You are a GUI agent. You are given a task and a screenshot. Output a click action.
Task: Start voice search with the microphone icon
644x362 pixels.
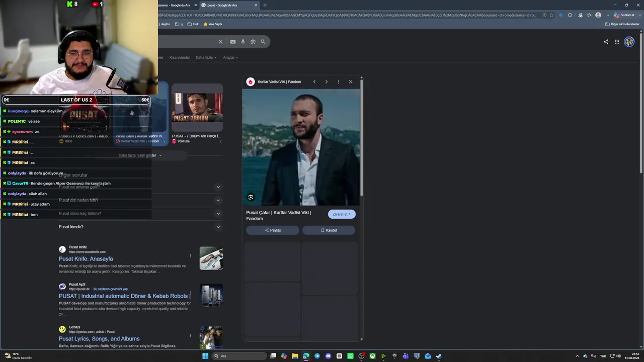pyautogui.click(x=243, y=42)
